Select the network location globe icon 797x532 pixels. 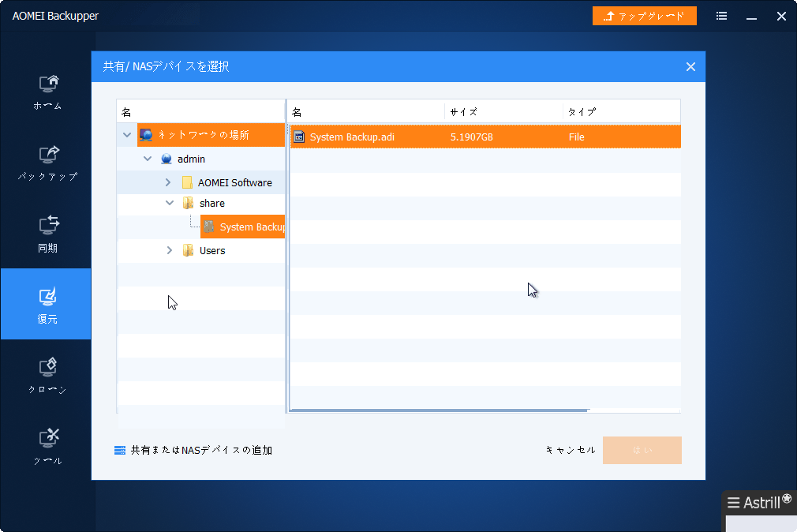click(x=146, y=135)
